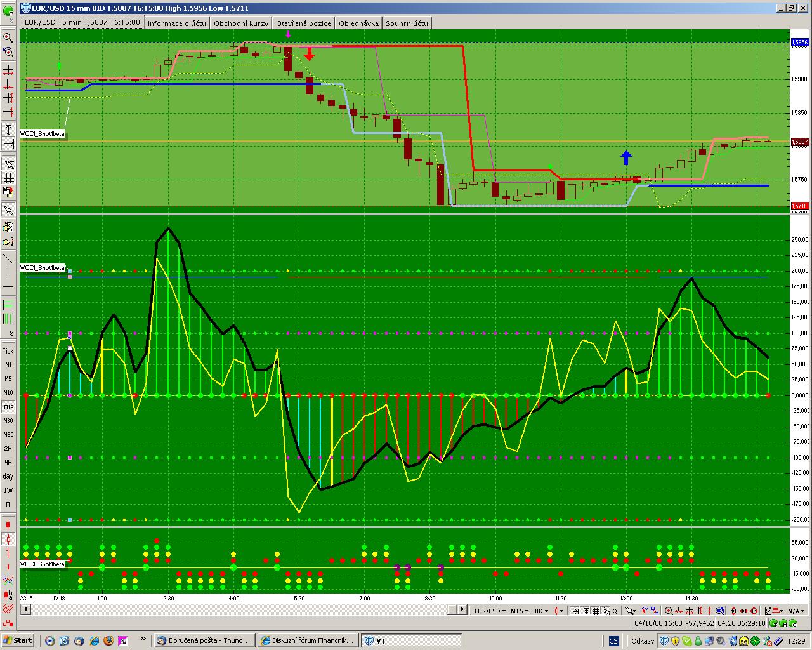Switch to Otevřené pozice tab
Screen dimensions: 812x650
click(x=303, y=23)
